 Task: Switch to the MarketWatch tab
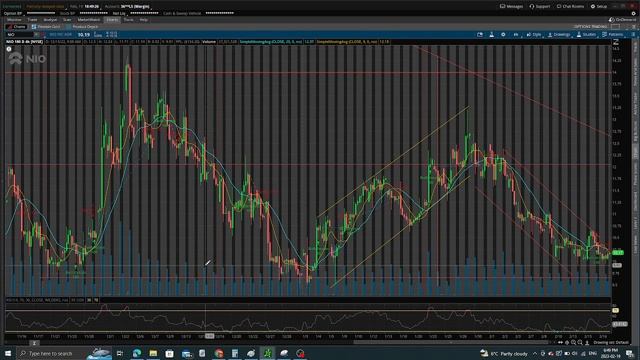click(x=89, y=20)
